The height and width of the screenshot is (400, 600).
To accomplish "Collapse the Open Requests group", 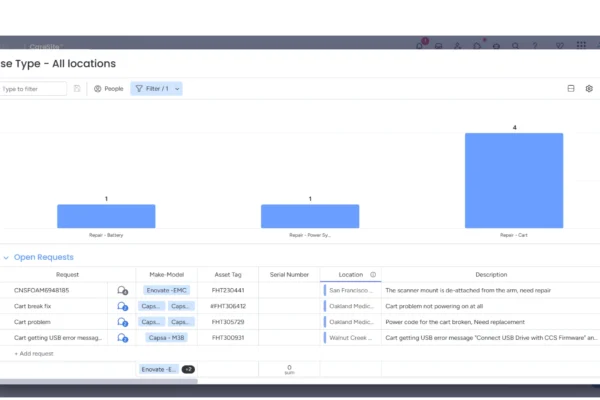I will pyautogui.click(x=5, y=257).
